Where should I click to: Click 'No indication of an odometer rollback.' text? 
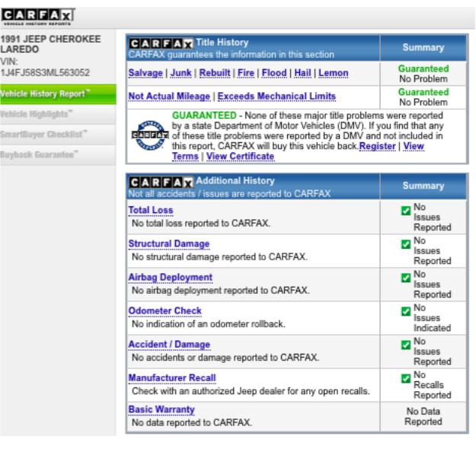tap(209, 324)
